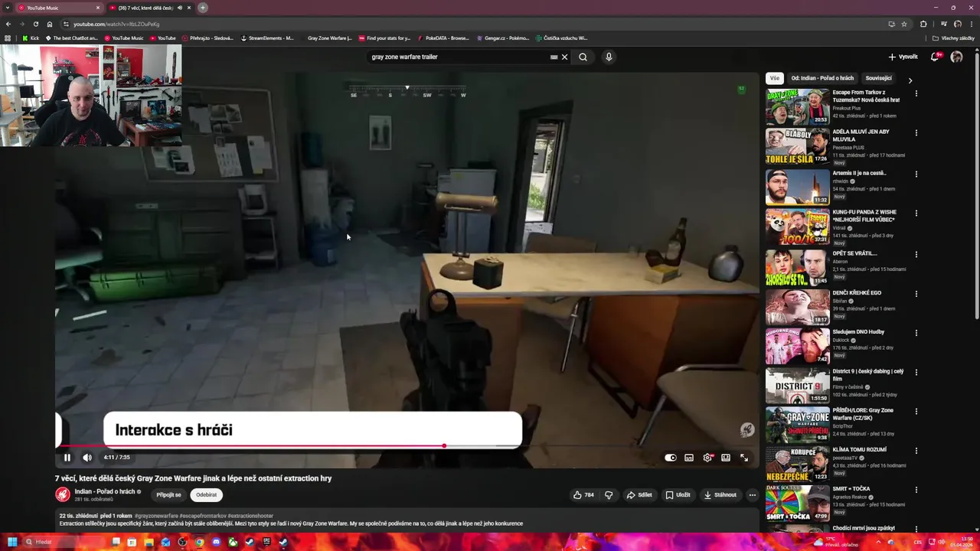The width and height of the screenshot is (980, 551).
Task: Save the video with Uložit
Action: [x=678, y=495]
